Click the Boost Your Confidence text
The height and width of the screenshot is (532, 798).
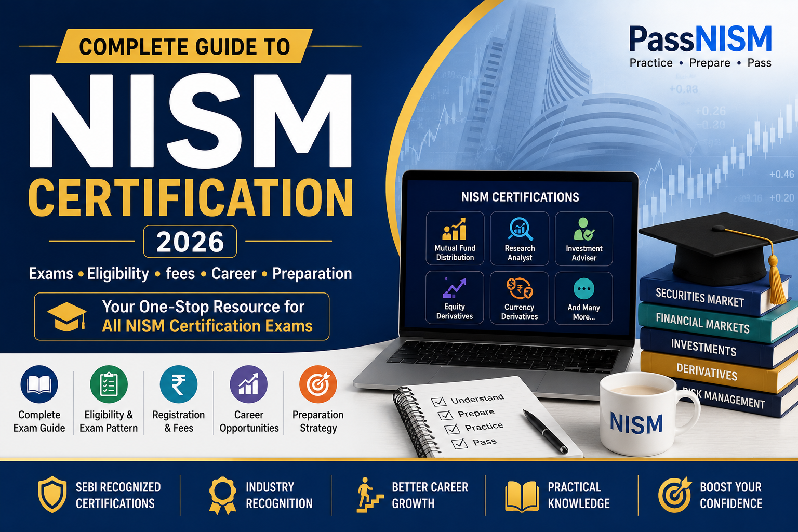(731, 495)
